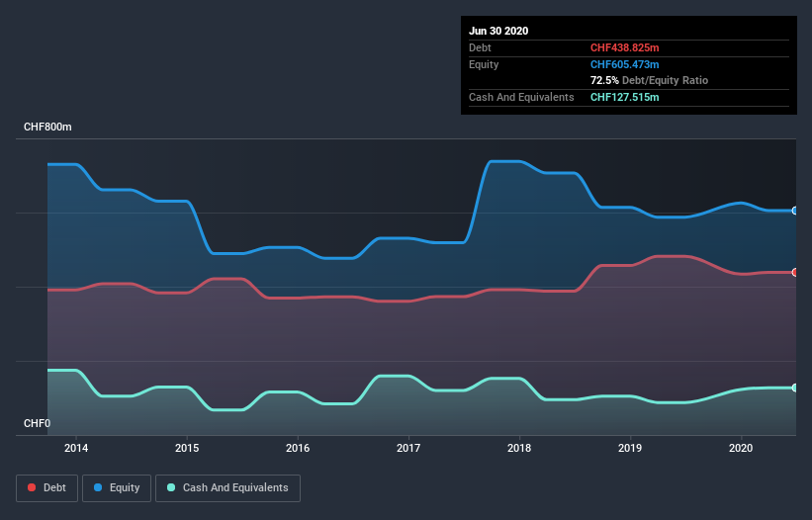Click Cash And Equivalents label in tooltip

(521, 97)
